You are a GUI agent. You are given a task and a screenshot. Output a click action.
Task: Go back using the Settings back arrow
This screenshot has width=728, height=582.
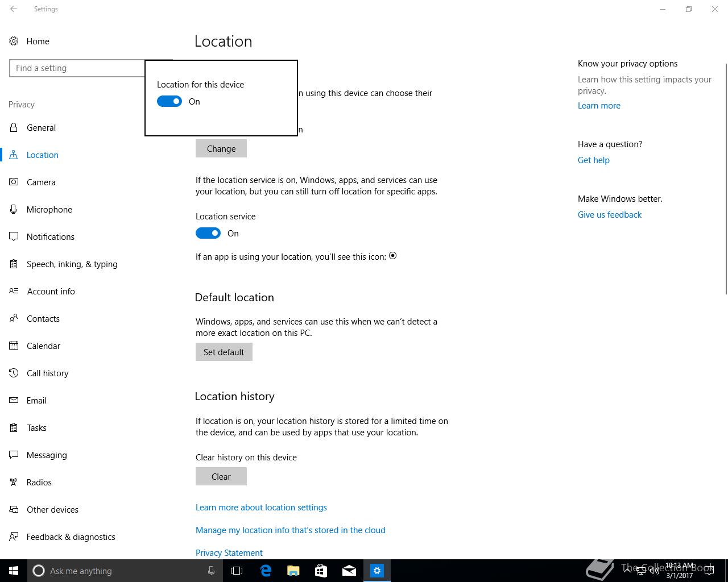[14, 9]
